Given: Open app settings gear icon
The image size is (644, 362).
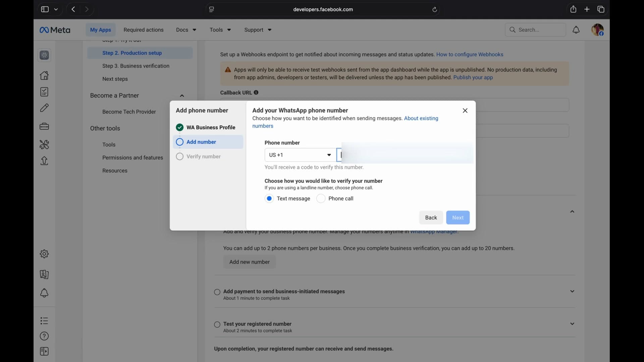Looking at the screenshot, I should pyautogui.click(x=44, y=254).
